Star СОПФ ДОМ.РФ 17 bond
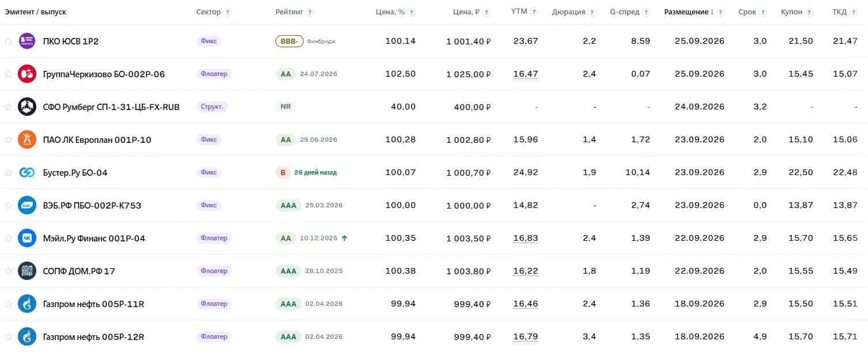Screen dimensions: 868x352 click(8, 271)
